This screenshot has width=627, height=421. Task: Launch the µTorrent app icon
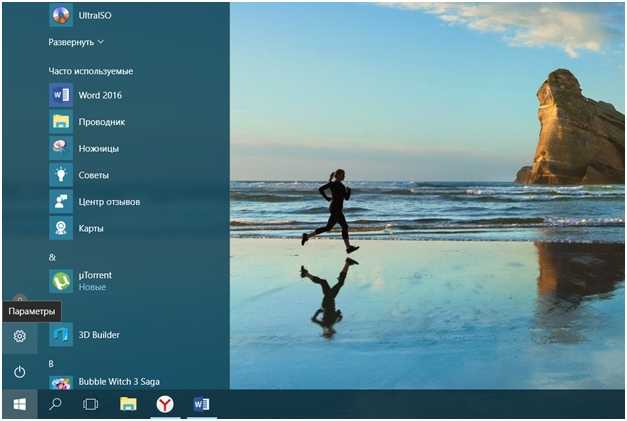(x=61, y=281)
